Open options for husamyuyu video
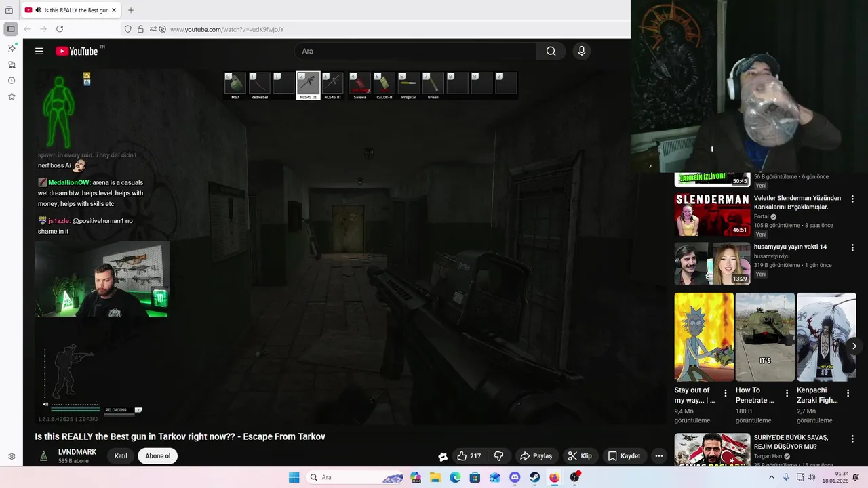Image resolution: width=868 pixels, height=488 pixels. 852,248
